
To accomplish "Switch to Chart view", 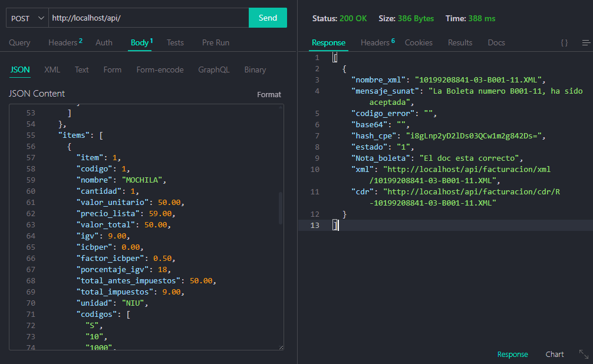I will (554, 354).
